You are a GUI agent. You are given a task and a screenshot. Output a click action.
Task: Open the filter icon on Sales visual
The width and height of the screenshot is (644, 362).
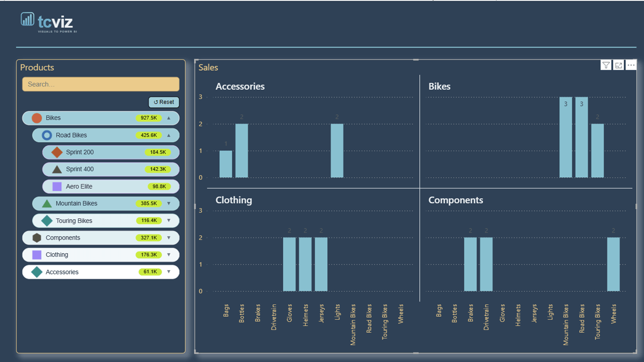(x=606, y=66)
